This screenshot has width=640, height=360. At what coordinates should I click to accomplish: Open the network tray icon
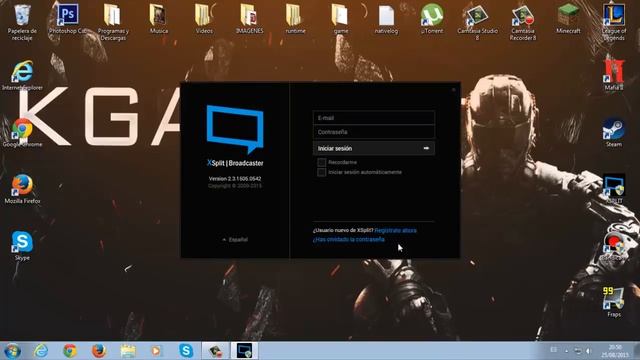click(578, 351)
